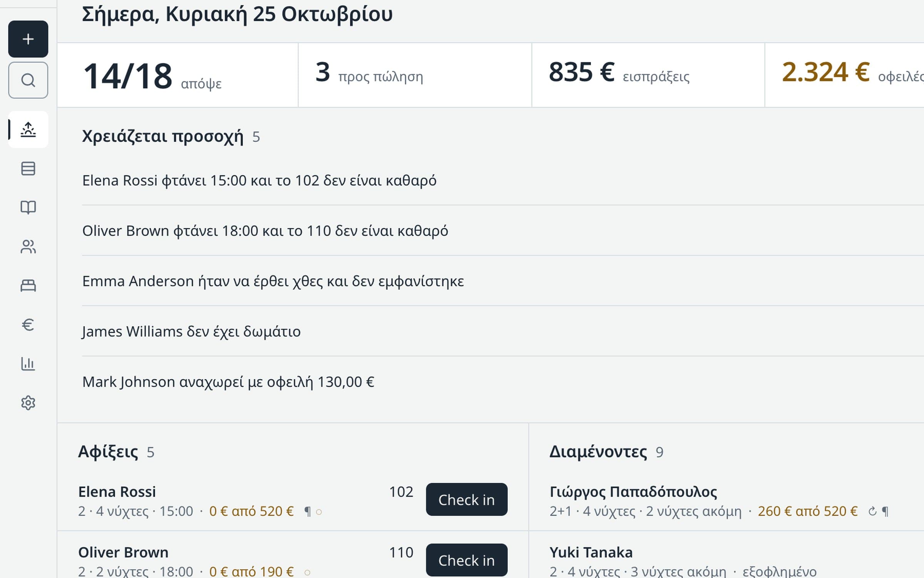Click the Elena Rossi arrival name
This screenshot has width=924, height=578.
[117, 492]
